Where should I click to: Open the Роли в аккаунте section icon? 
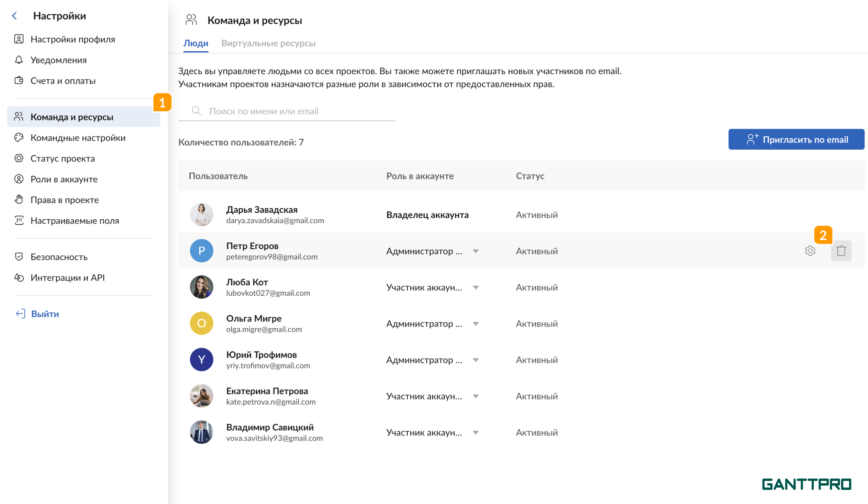click(x=19, y=179)
